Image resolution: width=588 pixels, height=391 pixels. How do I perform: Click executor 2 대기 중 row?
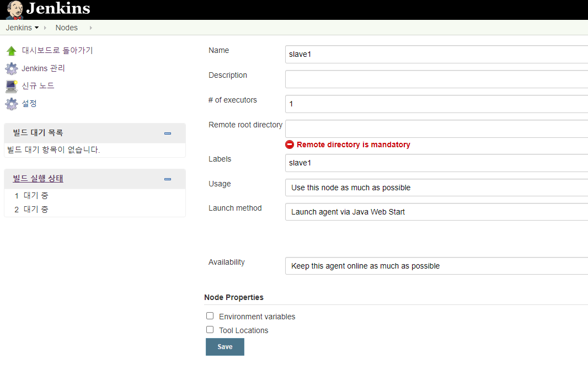(95, 210)
